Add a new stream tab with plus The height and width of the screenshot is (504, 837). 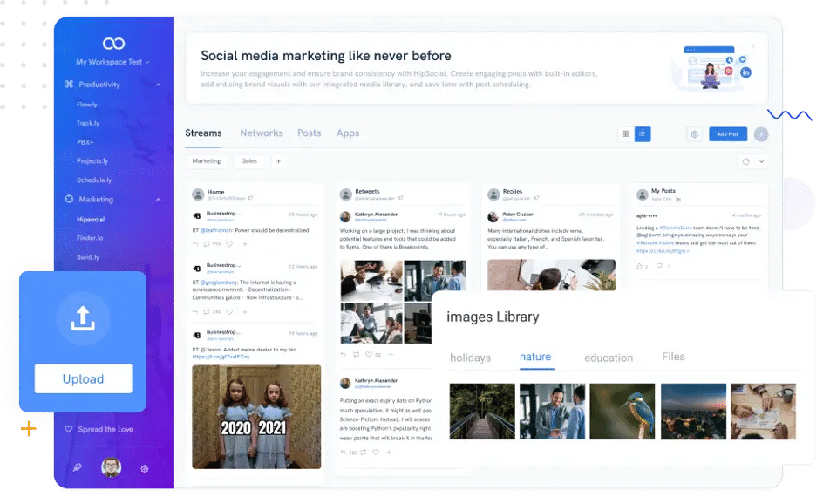278,161
